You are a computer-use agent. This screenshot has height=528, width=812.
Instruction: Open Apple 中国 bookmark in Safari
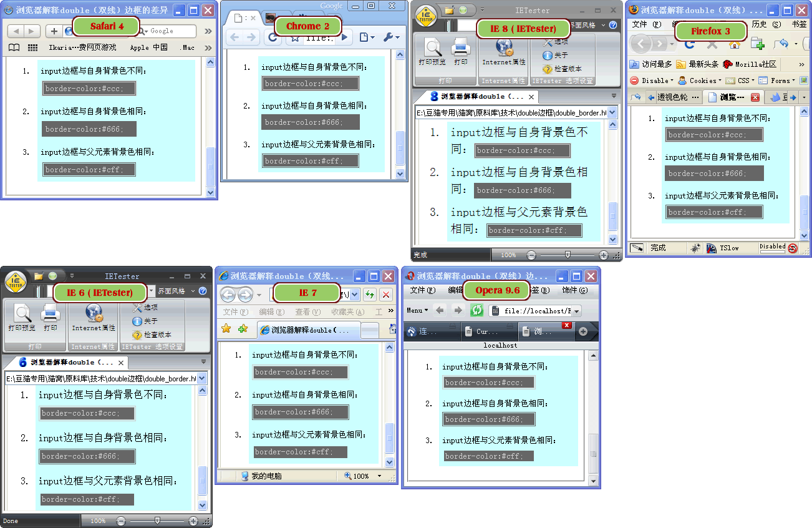tap(148, 47)
